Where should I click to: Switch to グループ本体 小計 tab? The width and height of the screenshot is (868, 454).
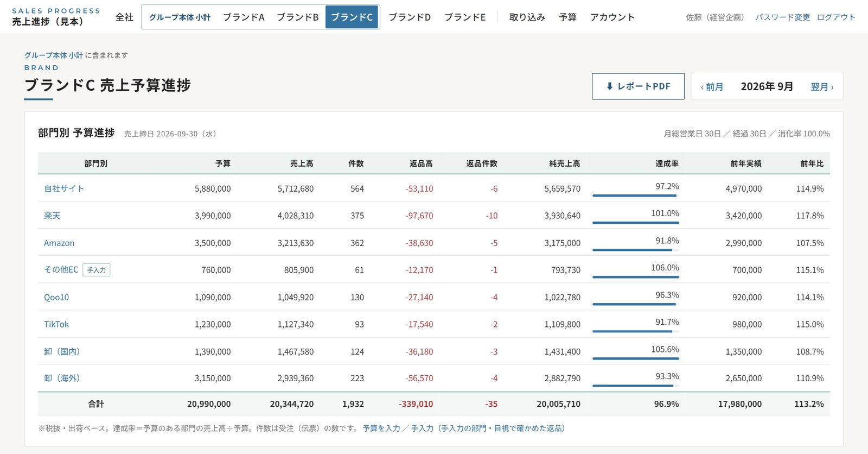[180, 17]
